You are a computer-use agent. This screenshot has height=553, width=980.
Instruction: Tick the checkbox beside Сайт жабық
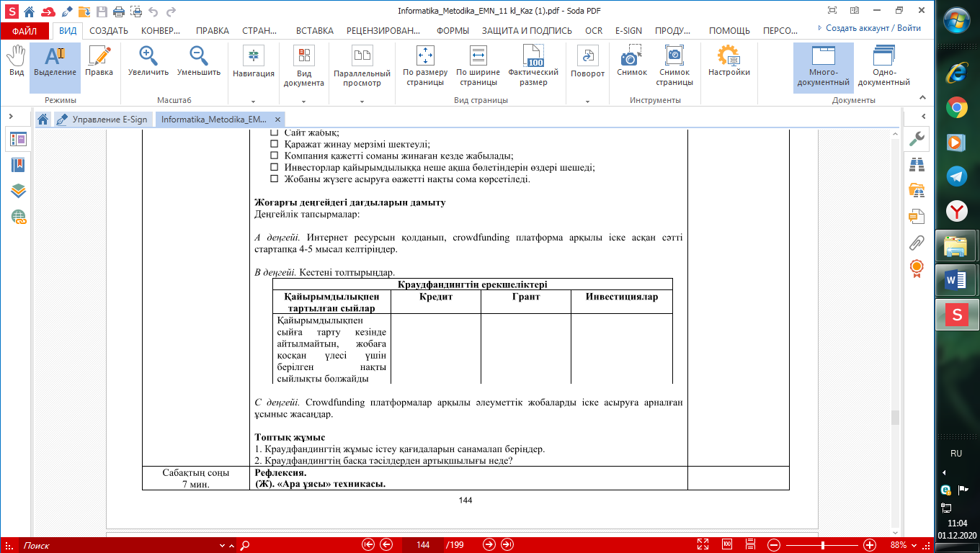[274, 133]
